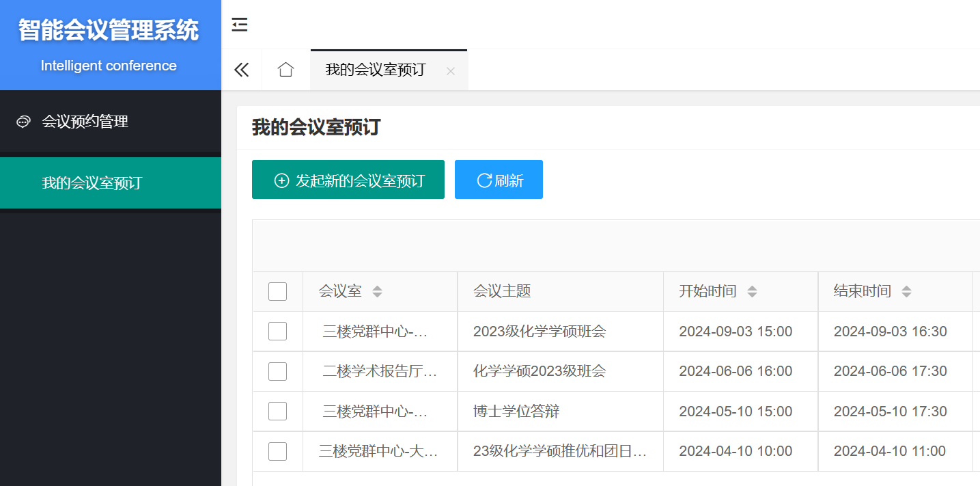The image size is (980, 486).
Task: Click 发起新的会议室预订 button
Action: pyautogui.click(x=348, y=180)
